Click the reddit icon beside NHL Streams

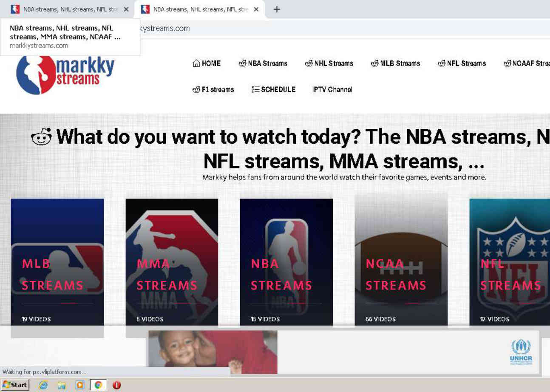click(x=309, y=63)
